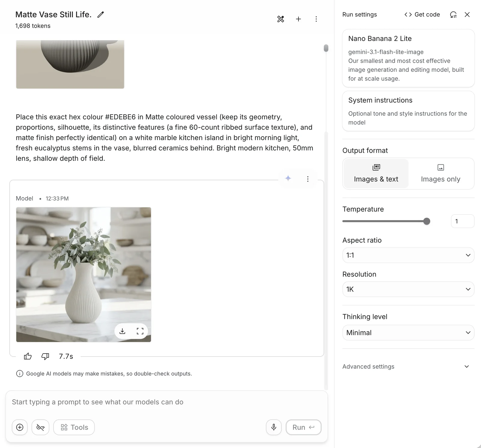Close the Run settings panel
The height and width of the screenshot is (448, 481).
tap(467, 14)
